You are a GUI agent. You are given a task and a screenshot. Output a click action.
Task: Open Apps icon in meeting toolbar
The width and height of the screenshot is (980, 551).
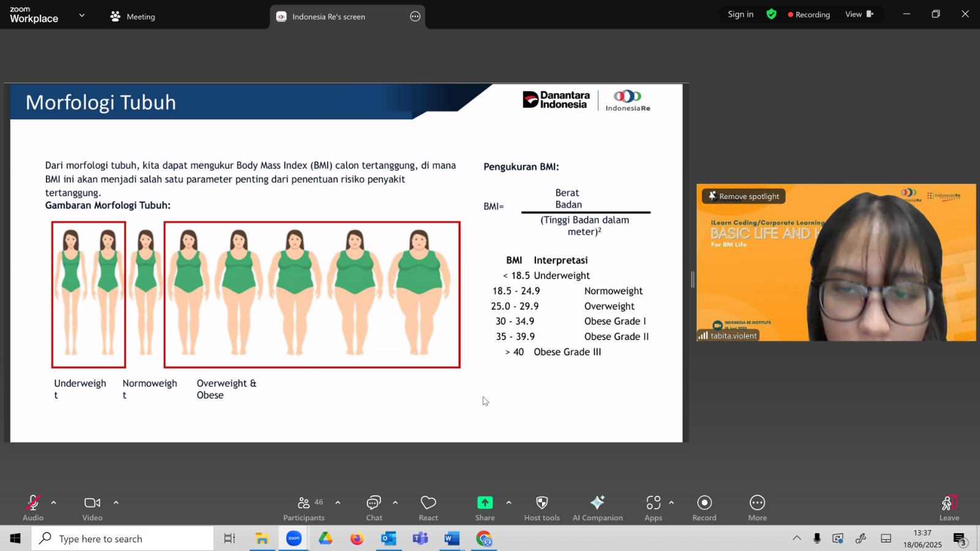tap(653, 503)
